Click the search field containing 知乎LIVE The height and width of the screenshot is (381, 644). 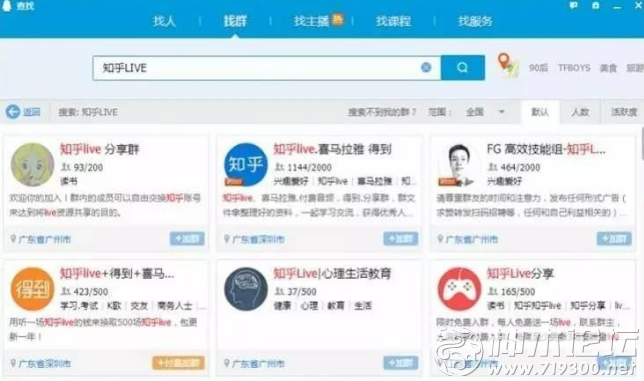[x=267, y=68]
